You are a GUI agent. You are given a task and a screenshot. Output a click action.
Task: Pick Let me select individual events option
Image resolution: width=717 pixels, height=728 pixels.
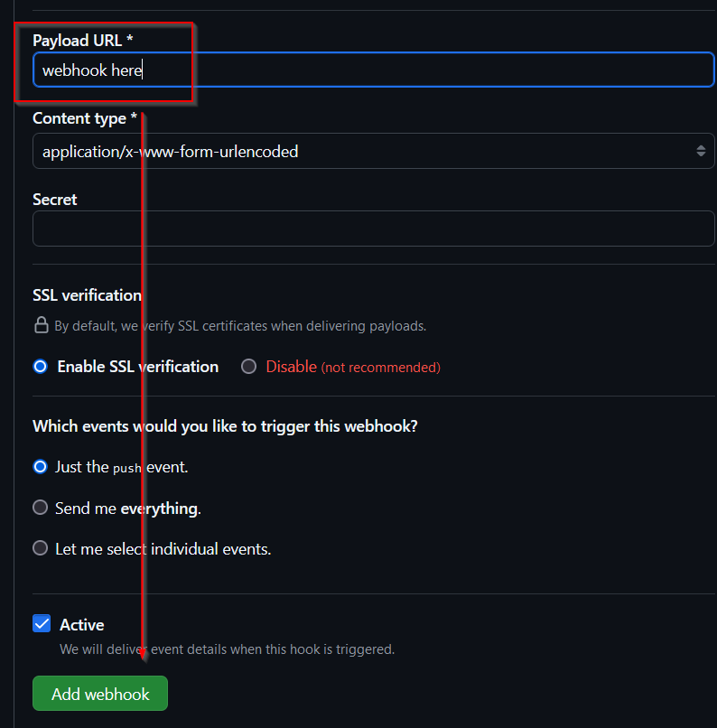[41, 548]
